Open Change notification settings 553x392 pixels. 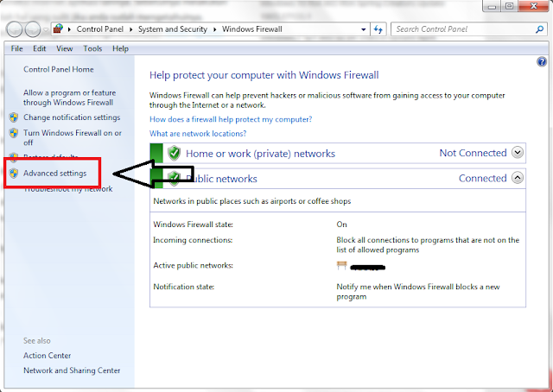pyautogui.click(x=72, y=117)
